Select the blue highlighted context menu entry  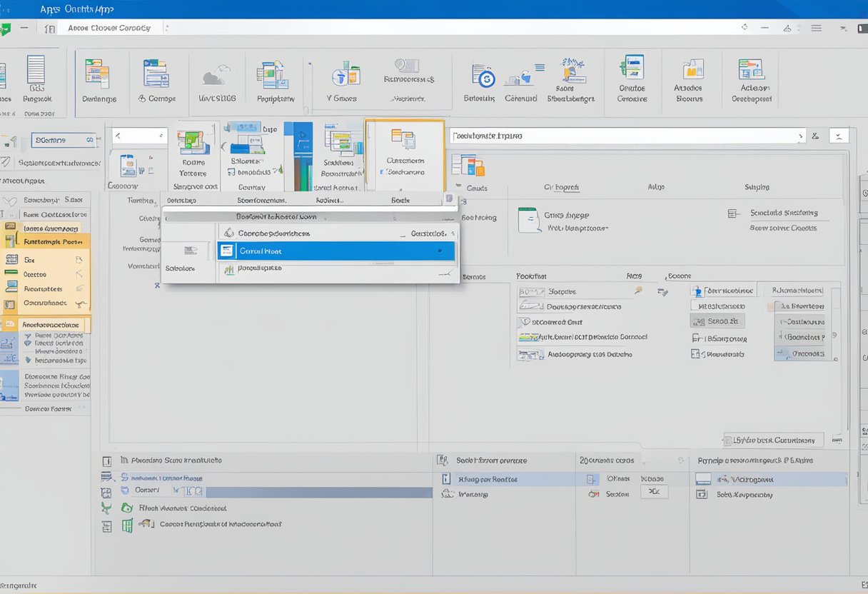pyautogui.click(x=335, y=251)
